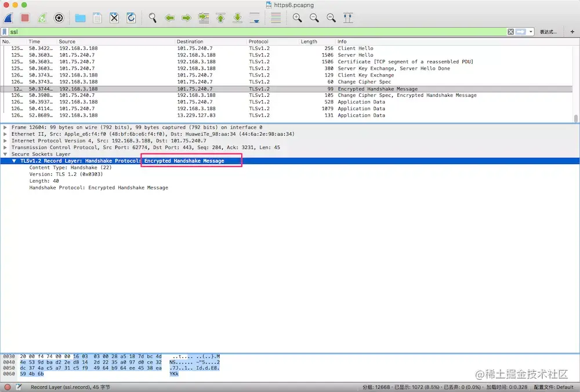
Task: Expand the Ethernet II tree node
Action: pyautogui.click(x=5, y=134)
